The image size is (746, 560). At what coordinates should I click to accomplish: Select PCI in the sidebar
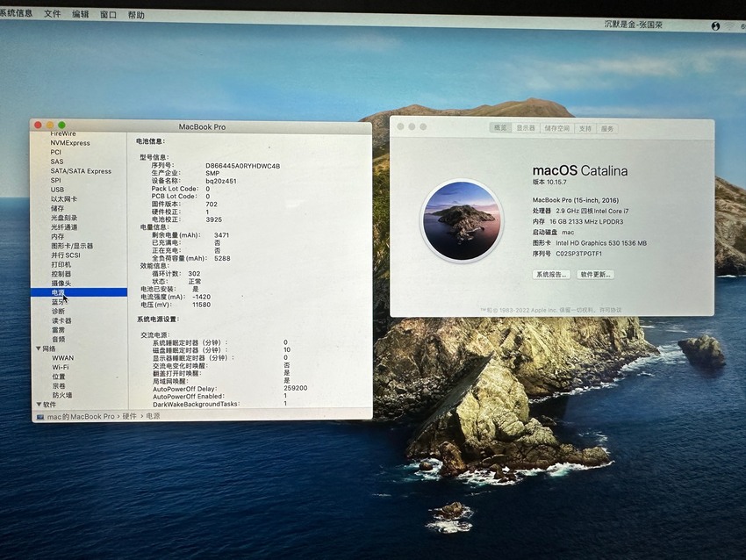pyautogui.click(x=55, y=152)
